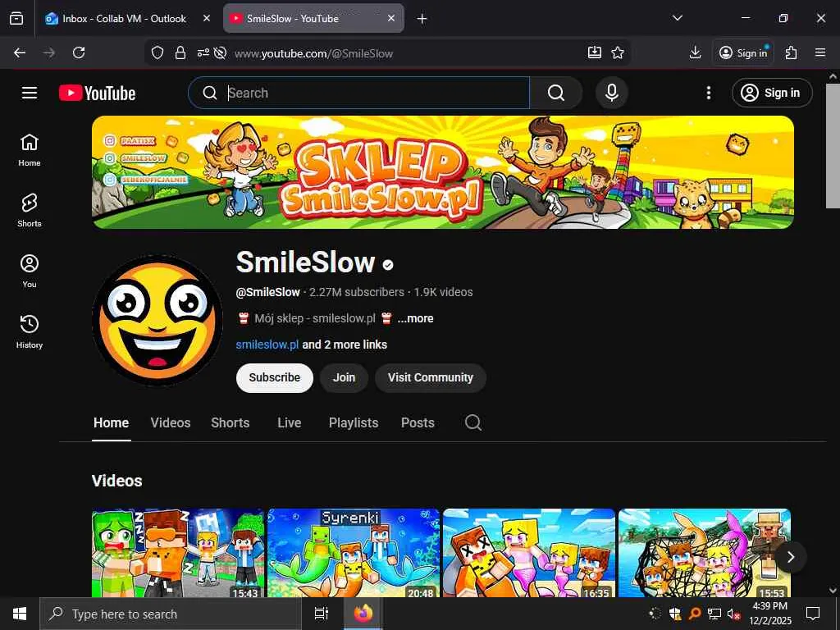Select channel Shorts tab
Screen dimensions: 840x630
(x=231, y=422)
